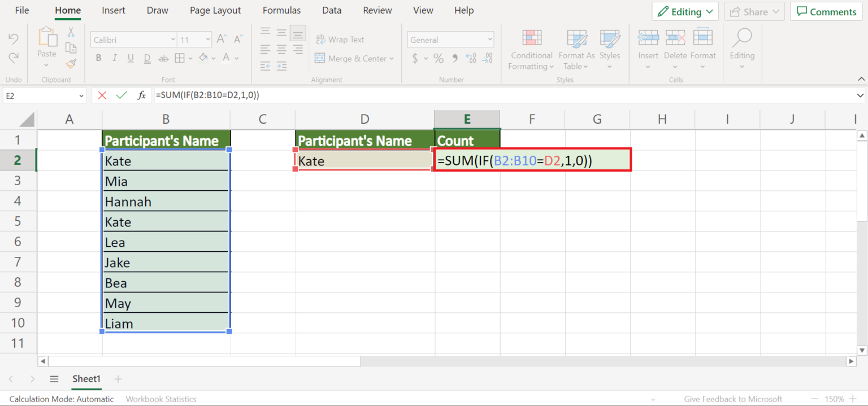Select cell B5 containing Kate

pos(166,222)
